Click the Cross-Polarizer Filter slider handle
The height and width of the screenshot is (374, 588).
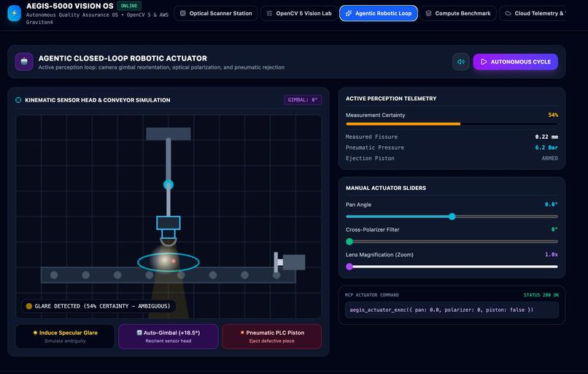(349, 242)
